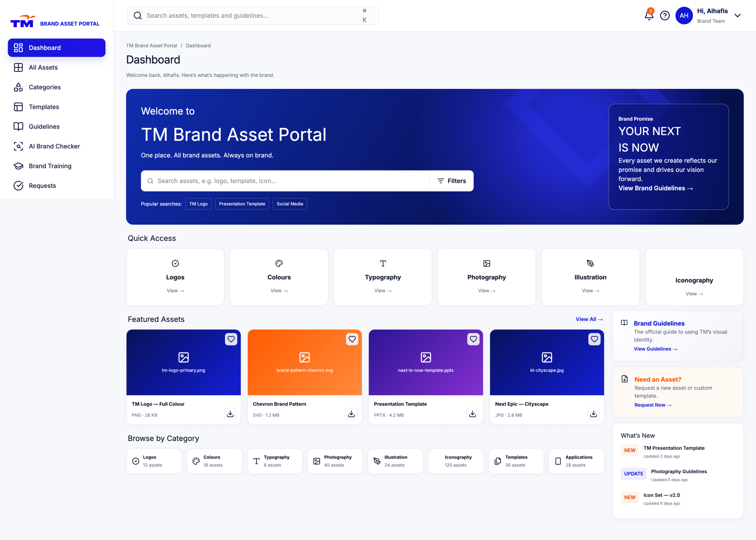Open Requests in the sidebar
The width and height of the screenshot is (756, 540).
(x=56, y=186)
